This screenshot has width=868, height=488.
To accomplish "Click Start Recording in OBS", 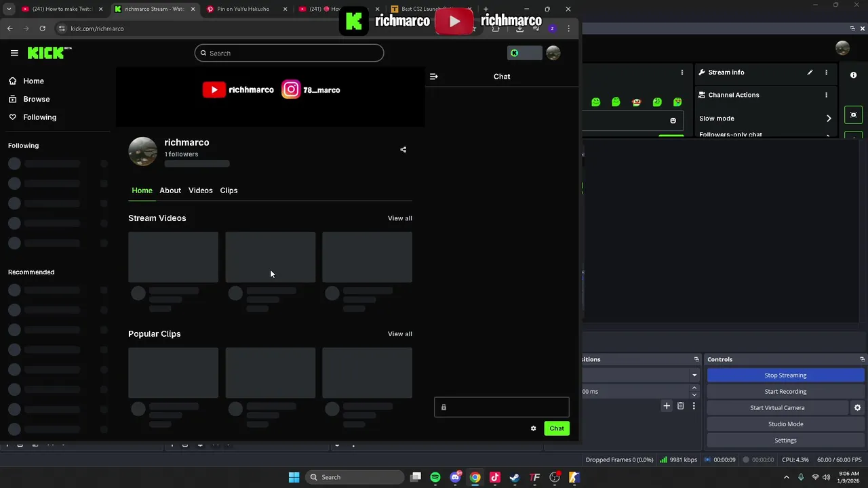I will coord(785,392).
